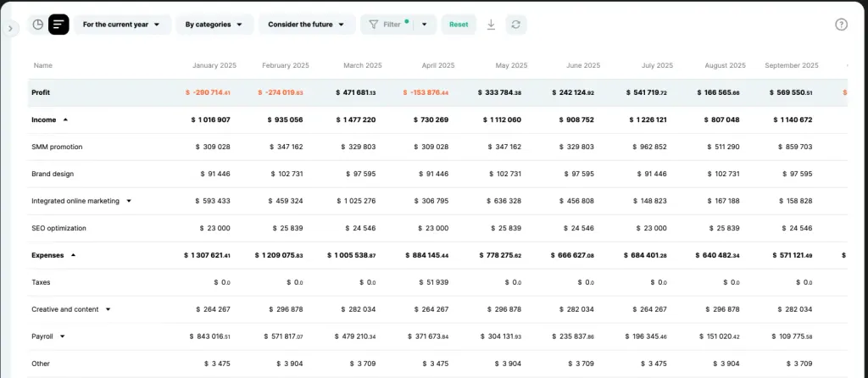This screenshot has width=868, height=378.
Task: Select the Taxes row label
Action: click(41, 282)
